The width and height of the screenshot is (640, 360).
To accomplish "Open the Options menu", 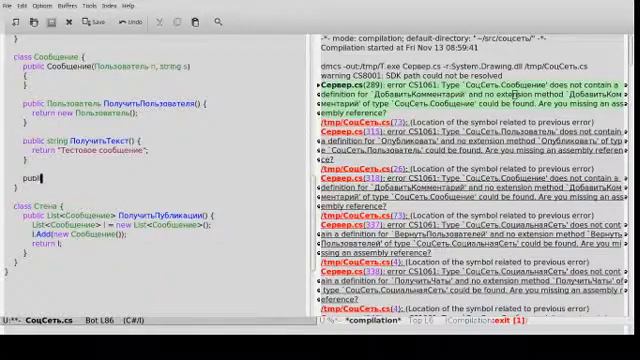I will pyautogui.click(x=42, y=6).
